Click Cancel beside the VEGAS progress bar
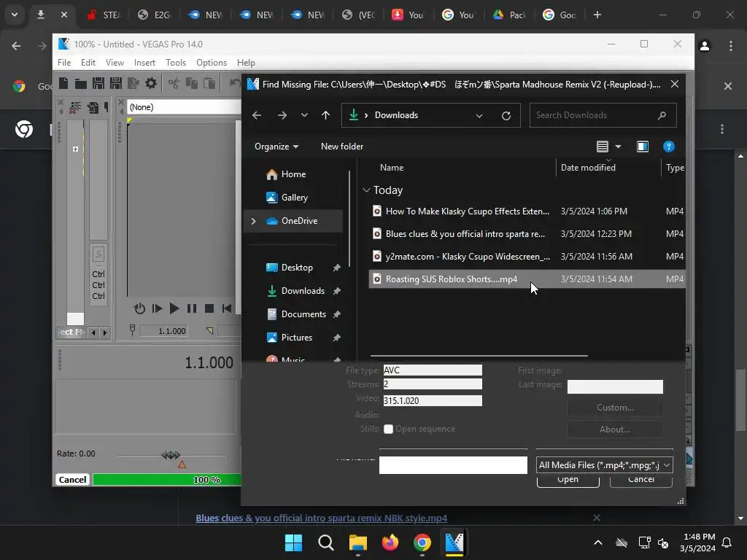The width and height of the screenshot is (747, 560). [x=72, y=480]
